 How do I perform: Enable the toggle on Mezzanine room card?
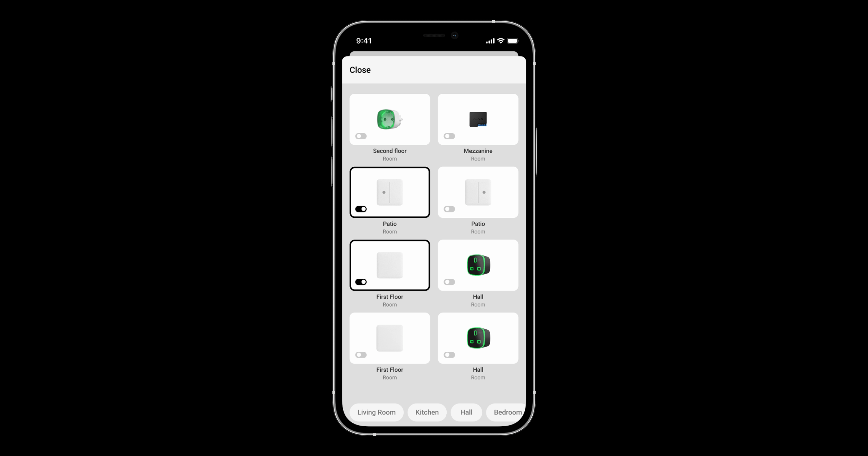pyautogui.click(x=449, y=136)
